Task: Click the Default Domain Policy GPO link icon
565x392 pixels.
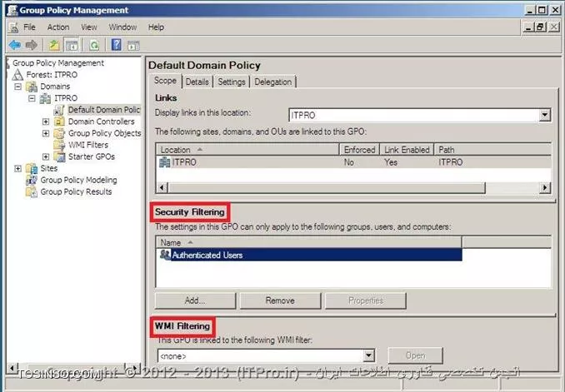Action: point(58,110)
